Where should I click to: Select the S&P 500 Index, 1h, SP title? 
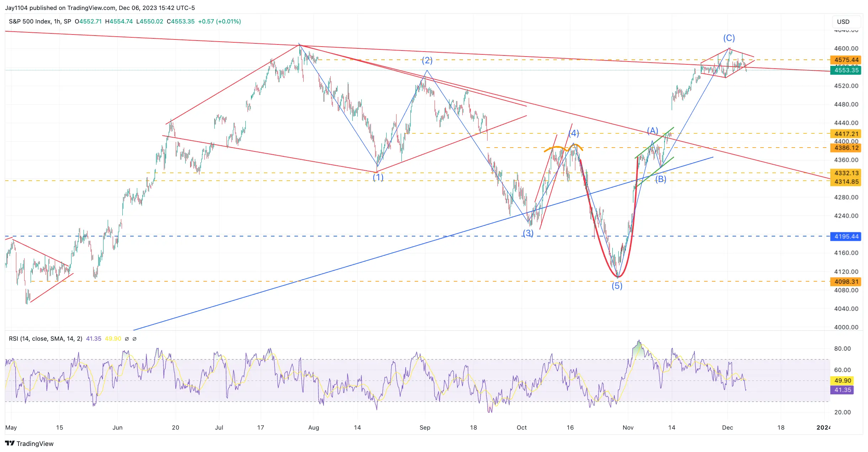tap(40, 21)
